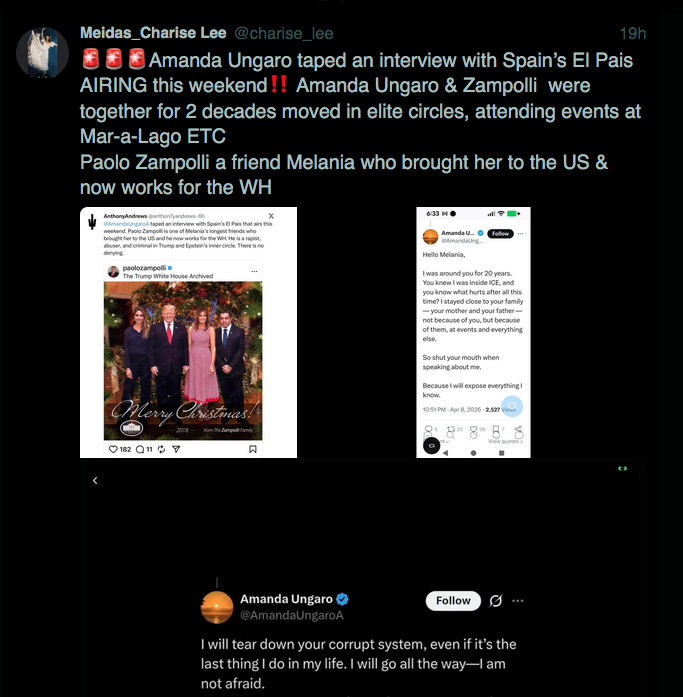Click the back arrow in image viewer
683x697 pixels.
95,480
